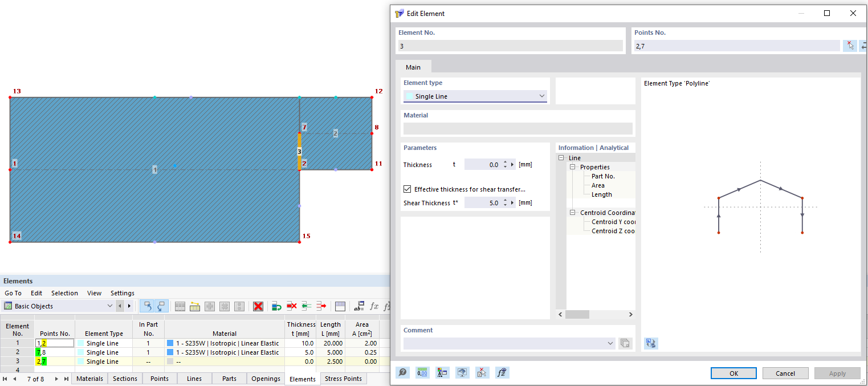Select the Points No. cell '7,8'
The height and width of the screenshot is (386, 868).
pos(54,352)
